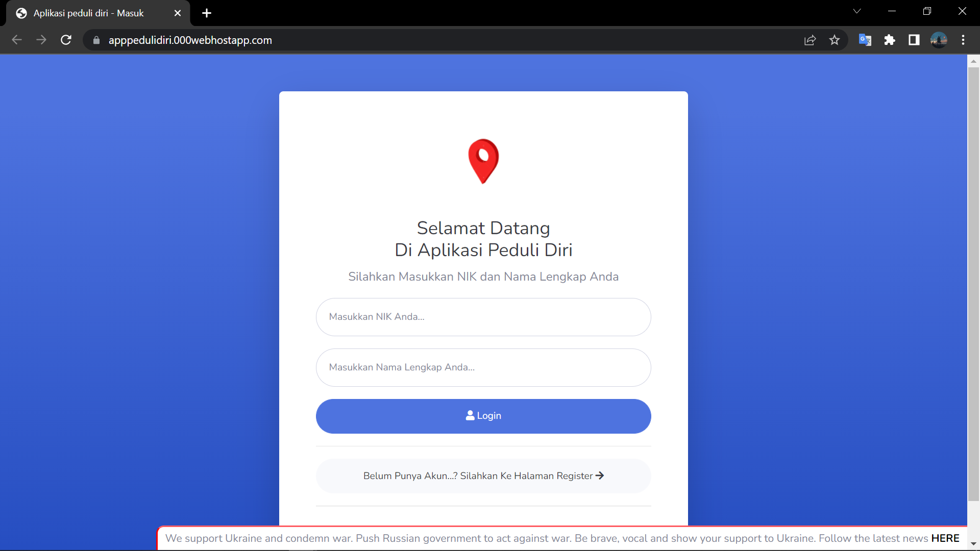Focus the Masukkan NIK Anda field
980x551 pixels.
pos(483,317)
